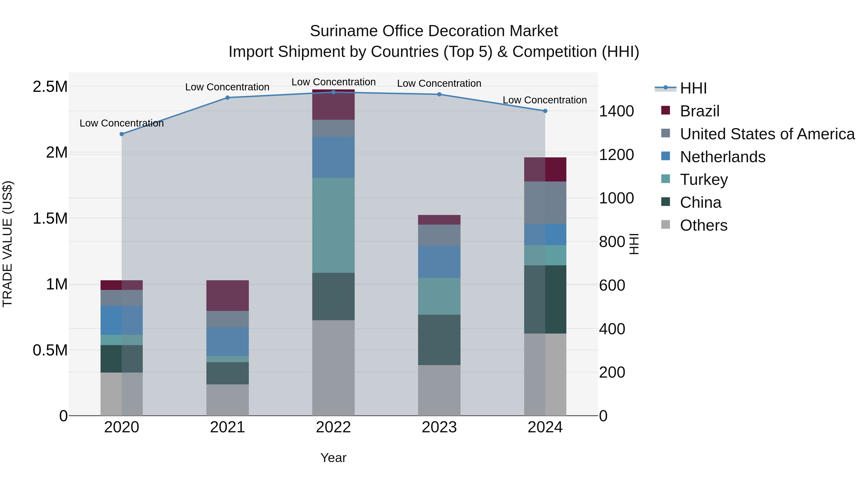The image size is (868, 488).
Task: Click the 2023 Netherlands bar segment
Action: pos(439,262)
